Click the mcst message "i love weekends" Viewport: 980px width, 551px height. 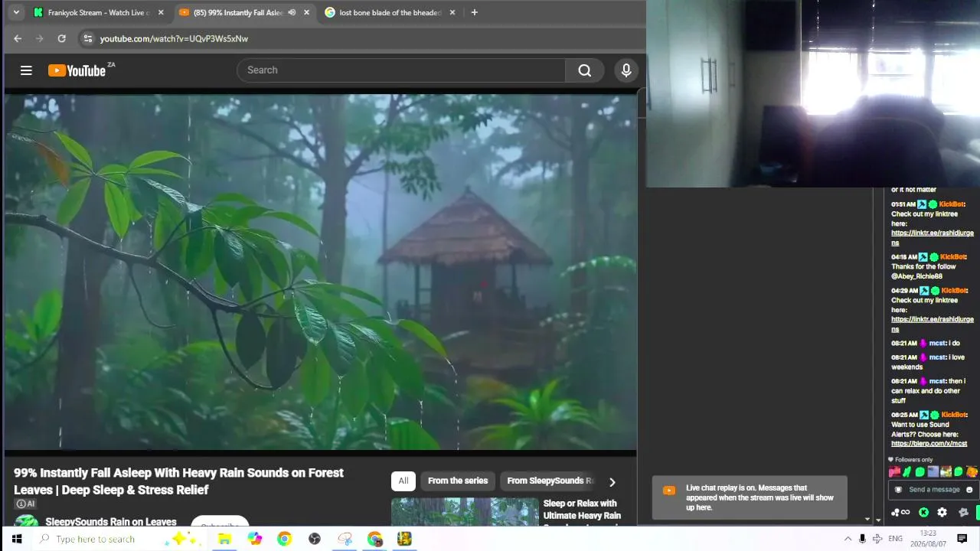(928, 362)
